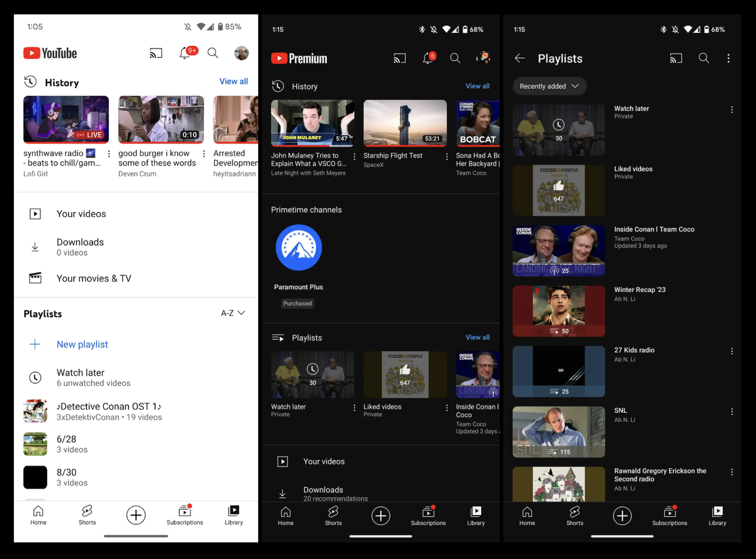Open options for Rawnald Gregory Erickson playlist
Image resolution: width=756 pixels, height=559 pixels.
pyautogui.click(x=732, y=472)
